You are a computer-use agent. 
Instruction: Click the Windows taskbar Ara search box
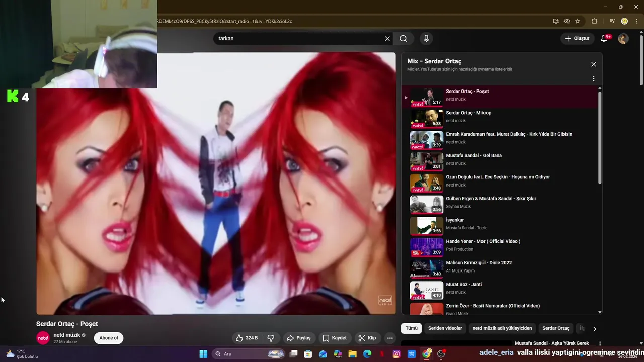pos(249,354)
